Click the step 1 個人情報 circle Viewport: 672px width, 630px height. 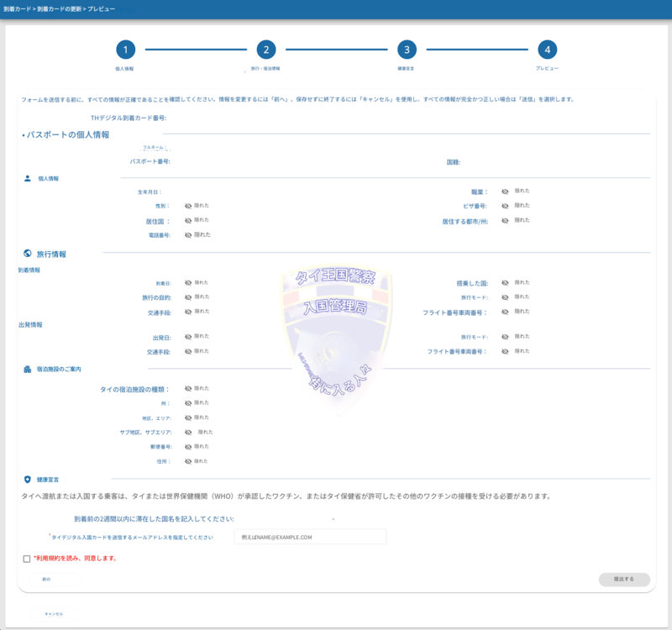125,50
